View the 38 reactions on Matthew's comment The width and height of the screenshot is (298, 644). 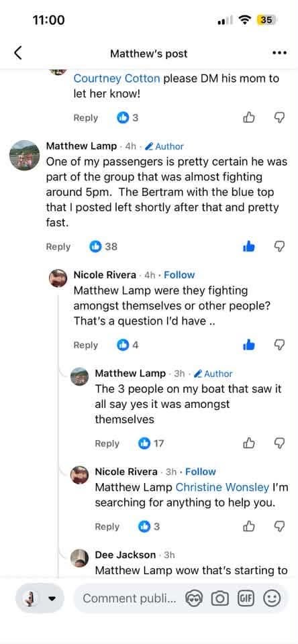(103, 246)
